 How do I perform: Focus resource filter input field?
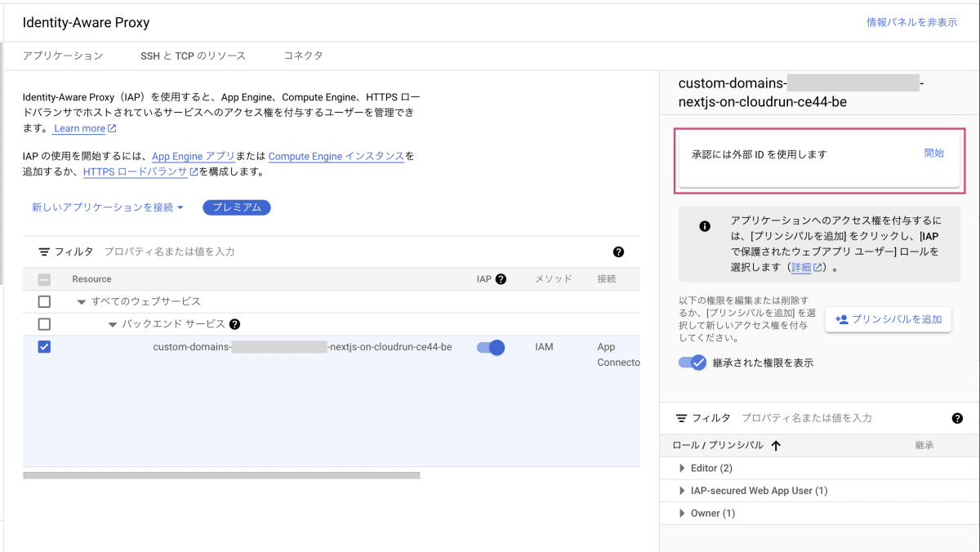351,252
